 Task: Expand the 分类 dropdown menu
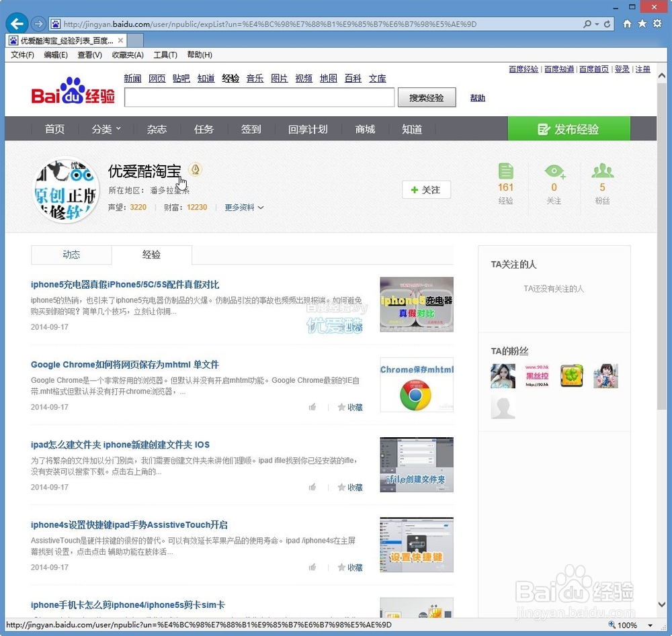click(x=106, y=128)
